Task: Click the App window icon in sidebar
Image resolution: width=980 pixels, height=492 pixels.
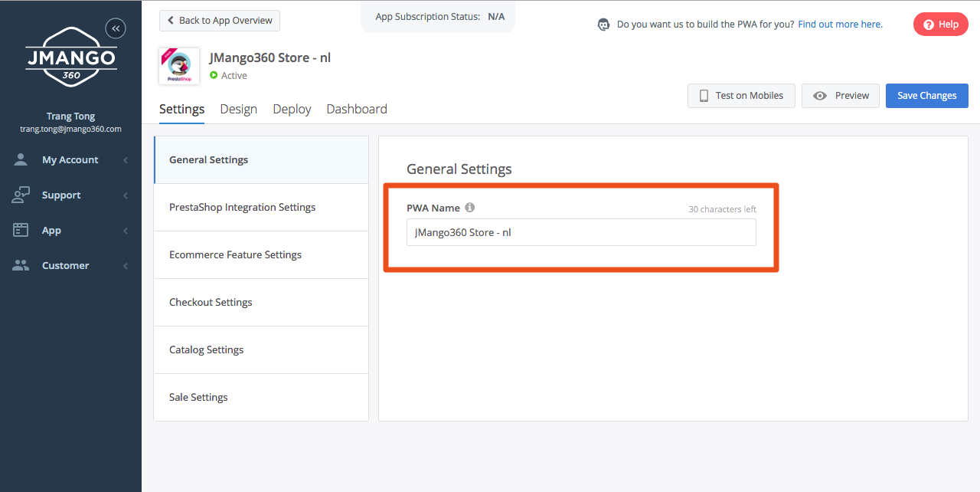Action: click(x=21, y=230)
